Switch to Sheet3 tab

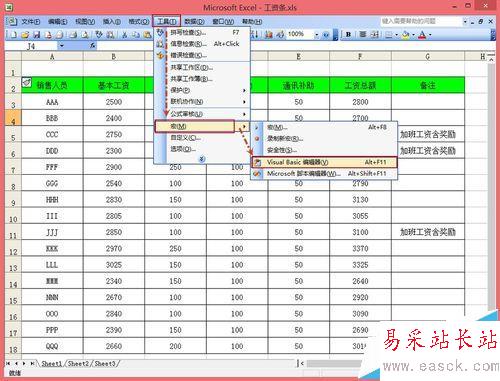(105, 363)
